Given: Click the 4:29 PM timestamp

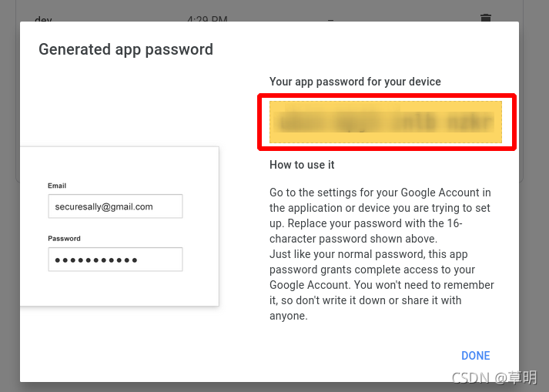Looking at the screenshot, I should 208,18.
